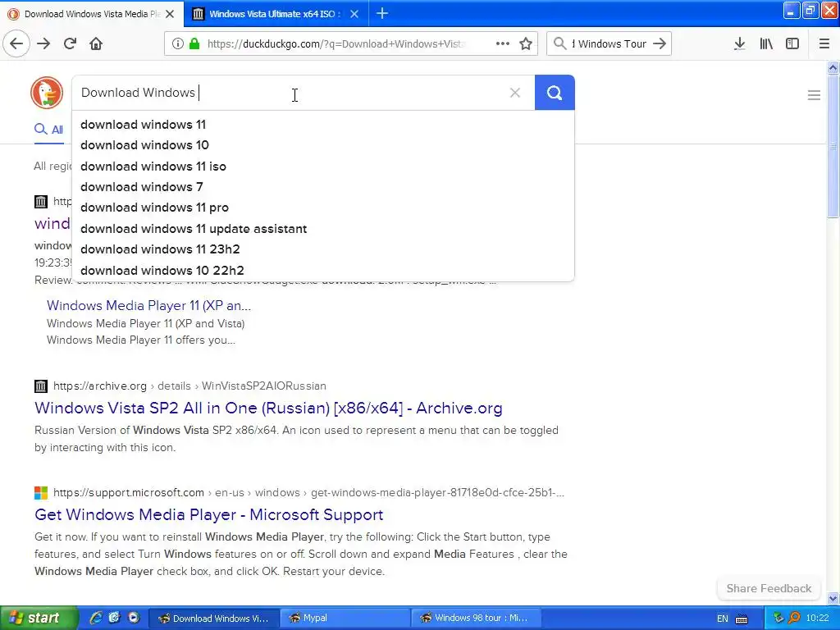The width and height of the screenshot is (840, 630).
Task: Switch to Download Windows Vista Media tab
Action: click(91, 14)
